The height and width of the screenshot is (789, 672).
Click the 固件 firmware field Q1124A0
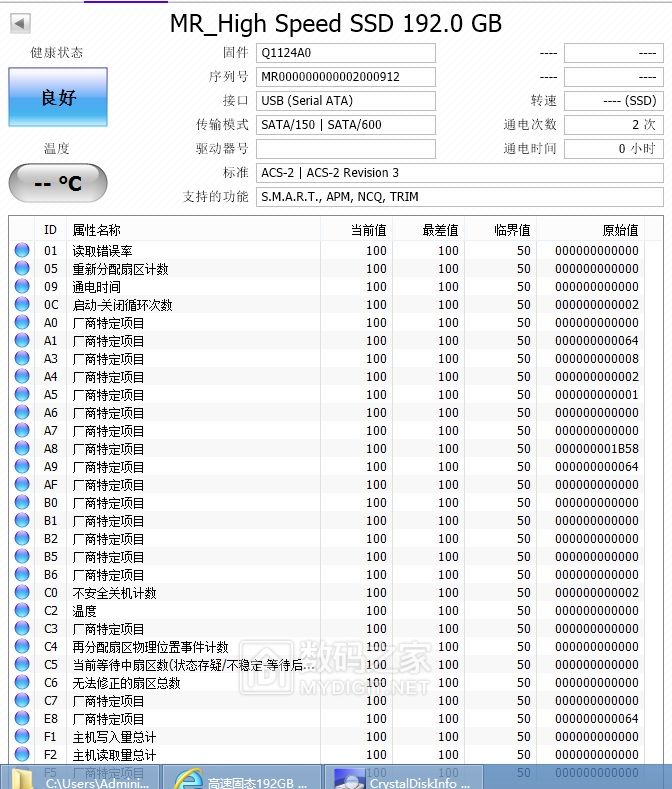345,53
